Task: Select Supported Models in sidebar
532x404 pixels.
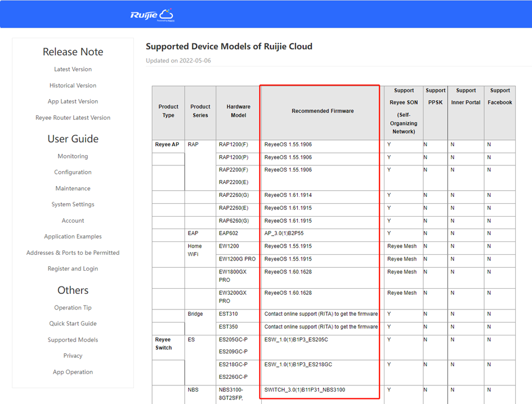Action: [73, 340]
